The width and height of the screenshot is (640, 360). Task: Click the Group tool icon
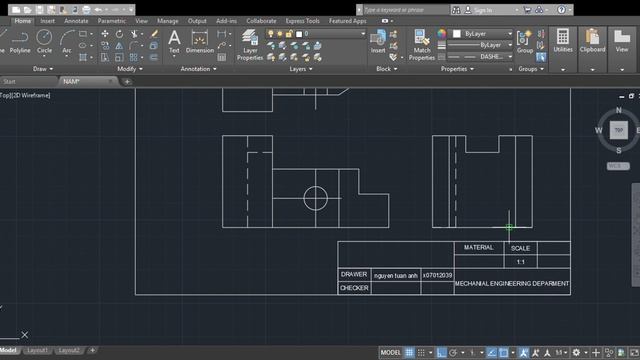point(525,42)
